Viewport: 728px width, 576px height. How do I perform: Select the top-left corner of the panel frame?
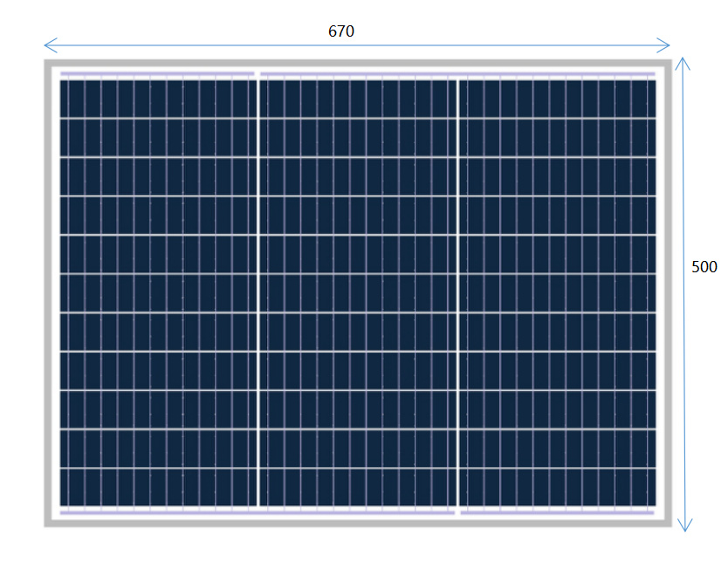[x=48, y=64]
